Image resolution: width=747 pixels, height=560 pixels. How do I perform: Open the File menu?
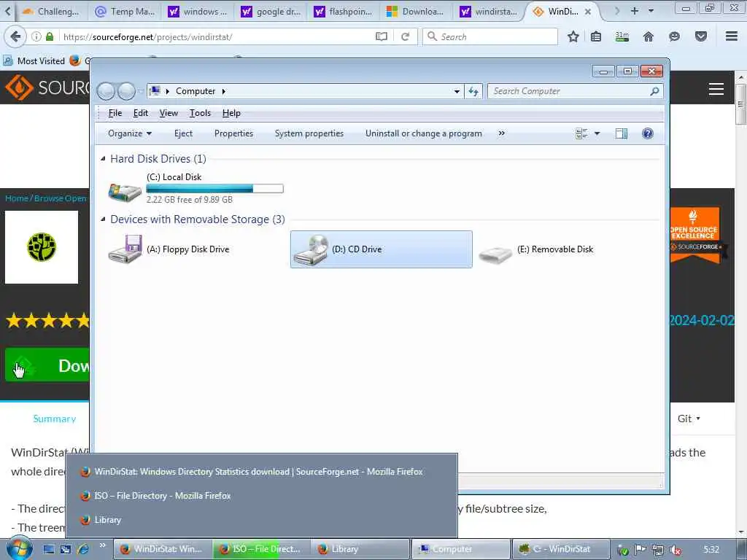(115, 113)
